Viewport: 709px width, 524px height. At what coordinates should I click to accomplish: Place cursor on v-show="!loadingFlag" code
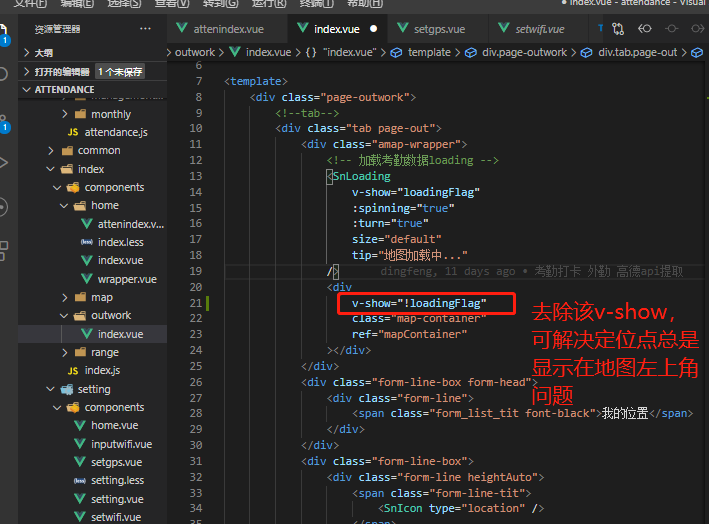pos(419,303)
